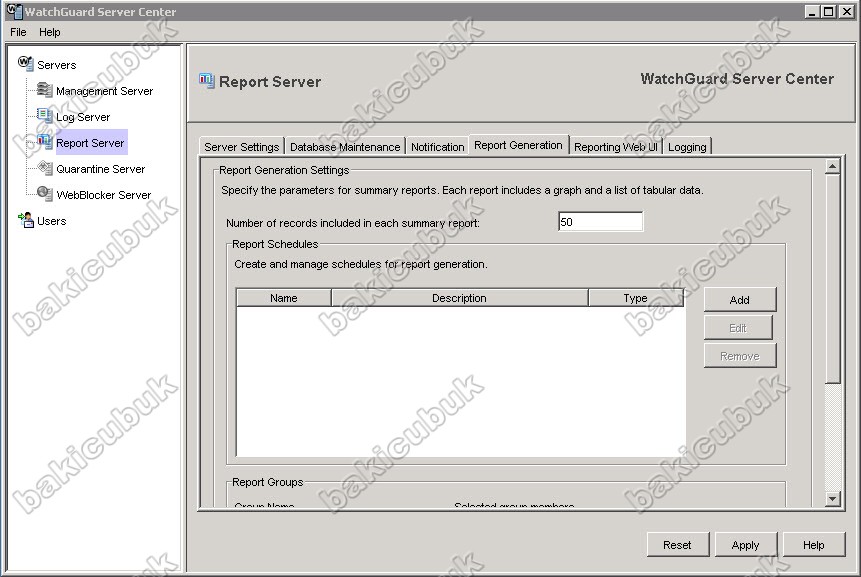Close the WatchGuard Server Center window
This screenshot has height=577, width=861.
(846, 12)
